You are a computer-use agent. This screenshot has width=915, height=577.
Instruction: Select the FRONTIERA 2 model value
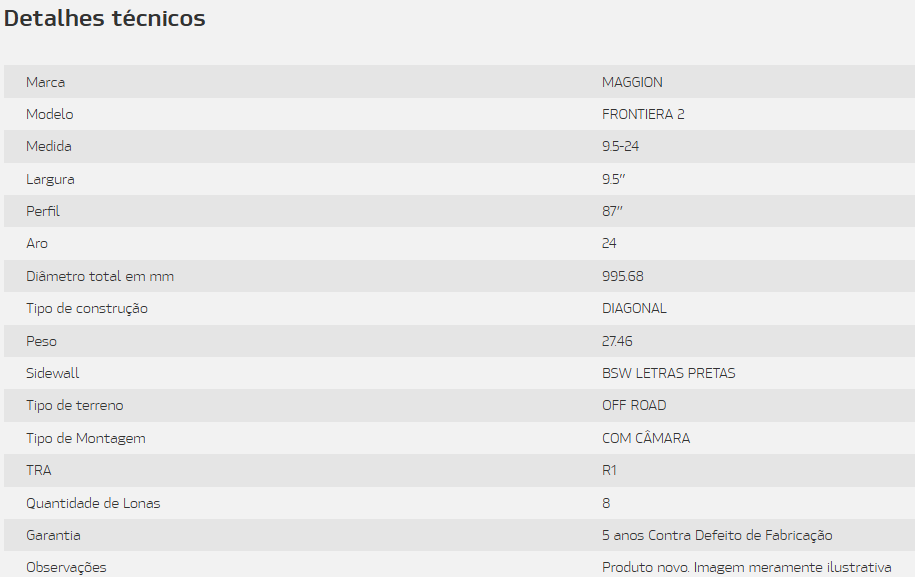click(643, 114)
